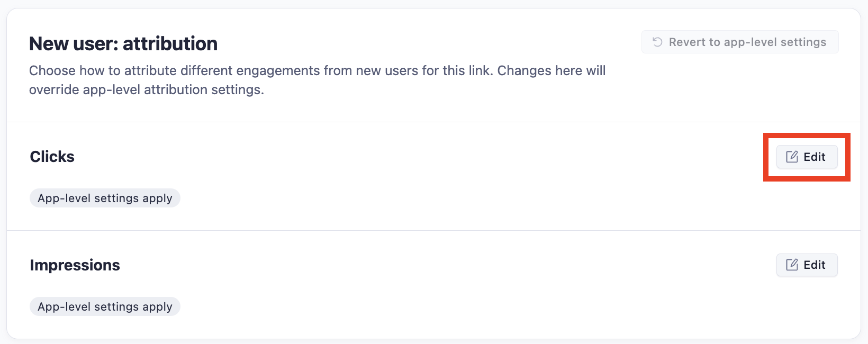The height and width of the screenshot is (344, 868).
Task: Click the "Choose how to attribute" description line
Action: click(317, 70)
